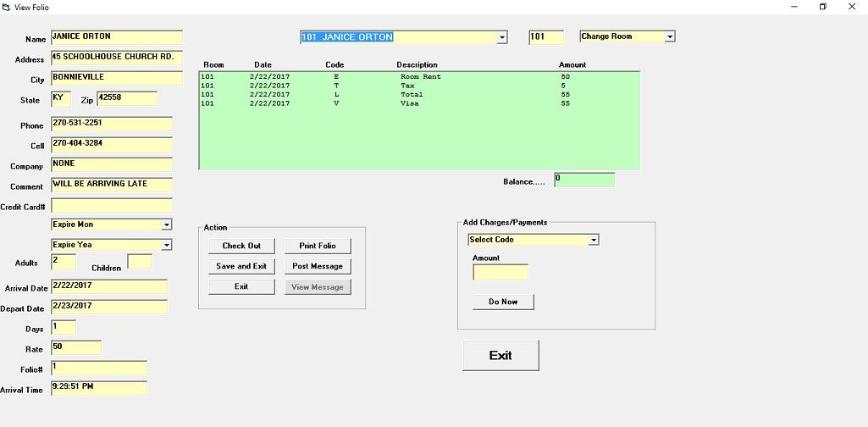Image resolution: width=868 pixels, height=427 pixels.
Task: Expand the Select Code dropdown
Action: [x=594, y=240]
